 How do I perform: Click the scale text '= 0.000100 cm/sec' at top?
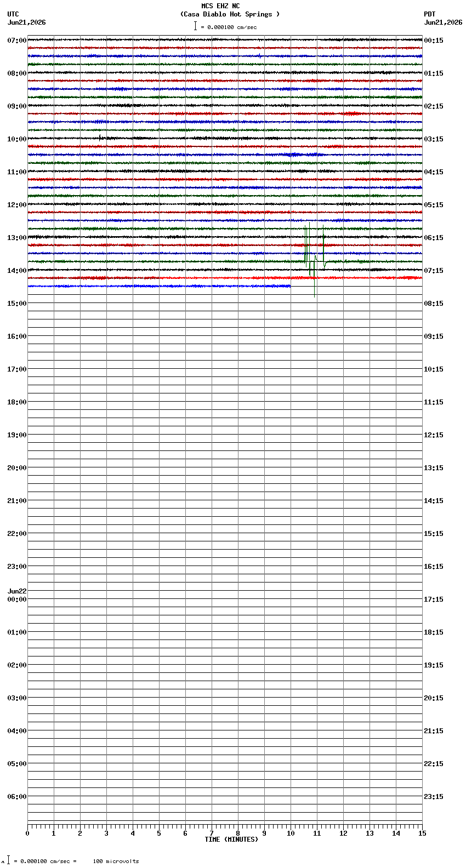tap(229, 27)
